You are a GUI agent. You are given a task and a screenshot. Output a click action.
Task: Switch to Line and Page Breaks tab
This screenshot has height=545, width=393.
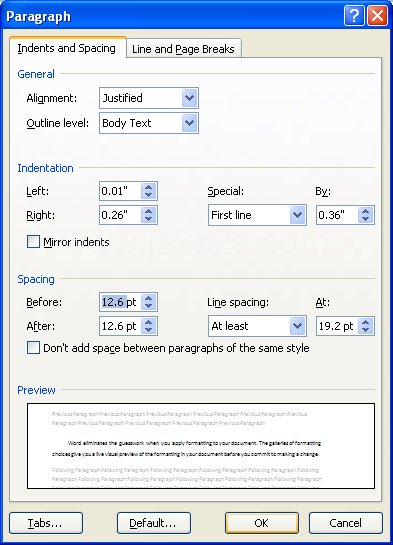click(x=183, y=49)
